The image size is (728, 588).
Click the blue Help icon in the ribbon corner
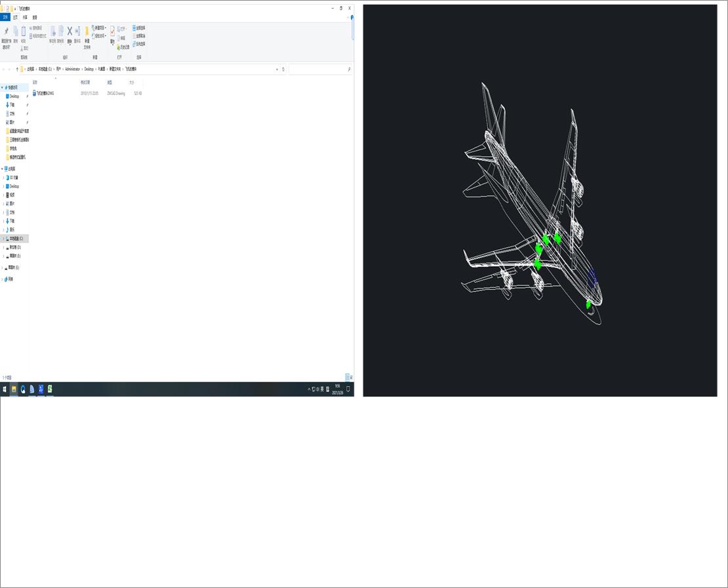(x=352, y=18)
